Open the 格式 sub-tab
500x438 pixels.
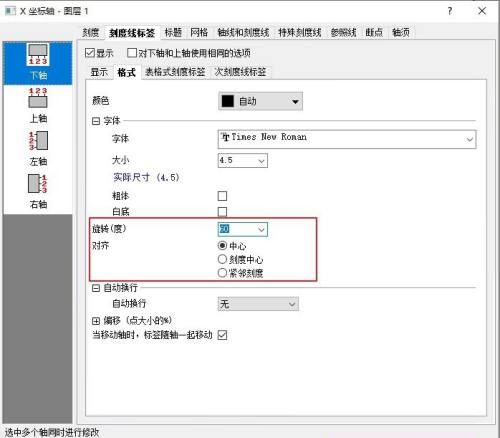click(127, 72)
